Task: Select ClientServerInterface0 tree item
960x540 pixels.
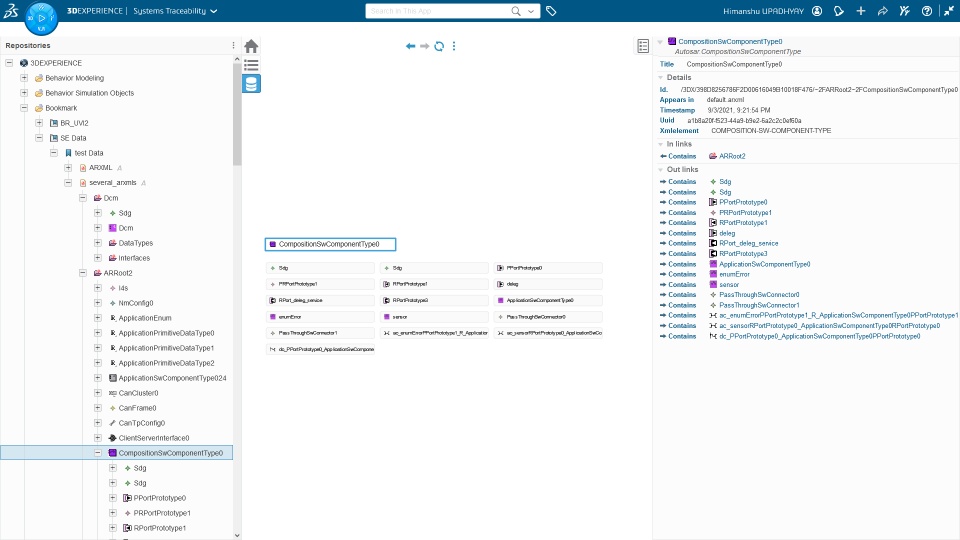Action: (154, 438)
